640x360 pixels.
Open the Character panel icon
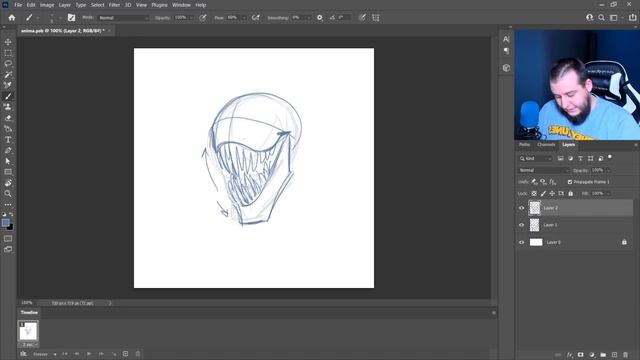506,39
